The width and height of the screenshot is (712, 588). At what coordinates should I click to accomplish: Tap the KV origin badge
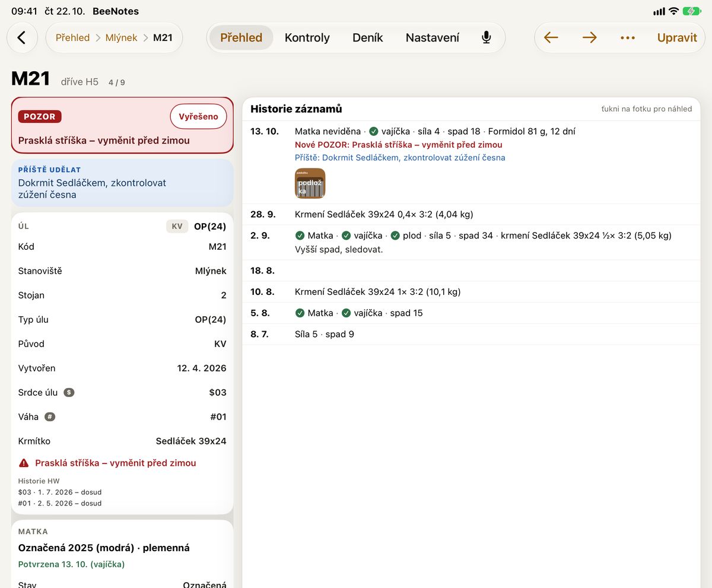177,226
